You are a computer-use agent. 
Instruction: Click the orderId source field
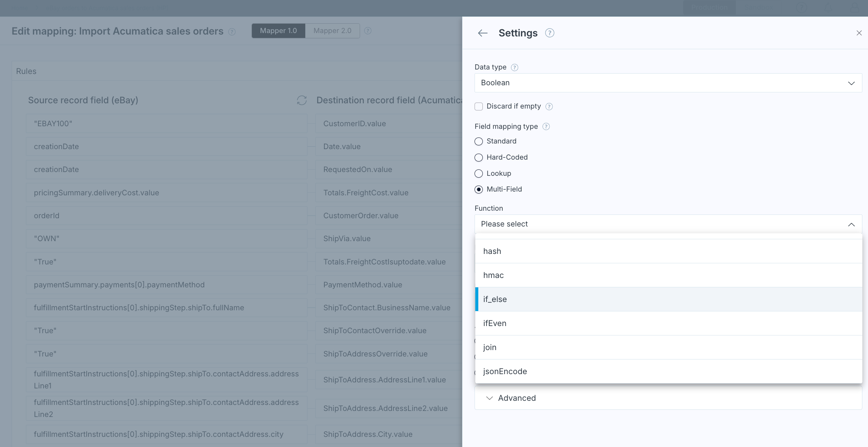pos(166,216)
